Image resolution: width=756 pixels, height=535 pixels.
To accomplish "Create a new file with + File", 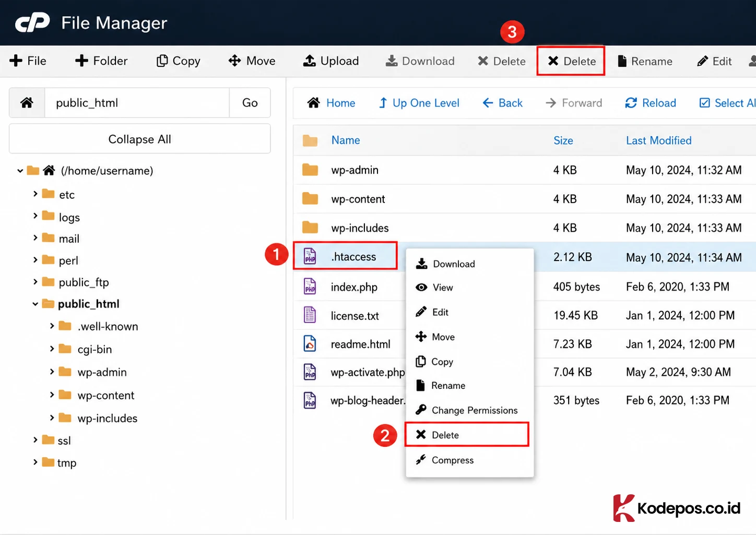I will coord(28,61).
